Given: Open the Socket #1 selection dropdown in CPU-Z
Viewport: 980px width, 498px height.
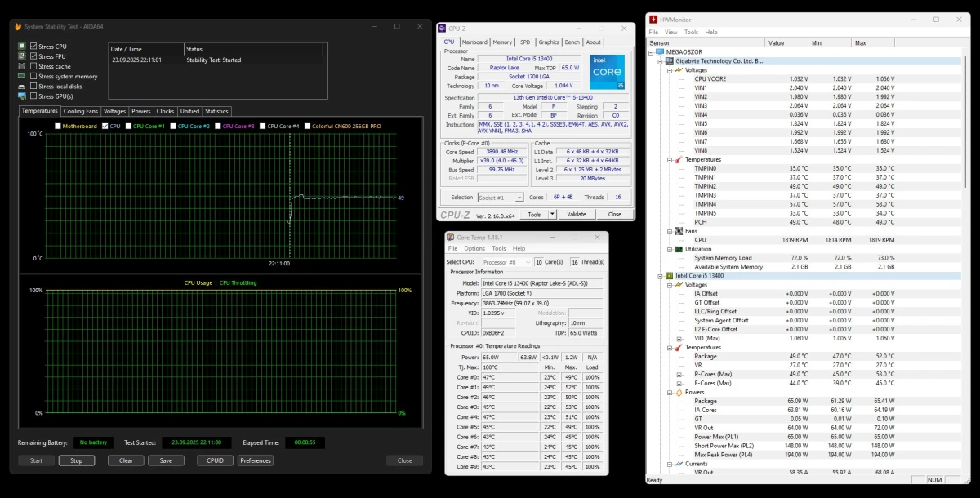Looking at the screenshot, I should coord(500,198).
